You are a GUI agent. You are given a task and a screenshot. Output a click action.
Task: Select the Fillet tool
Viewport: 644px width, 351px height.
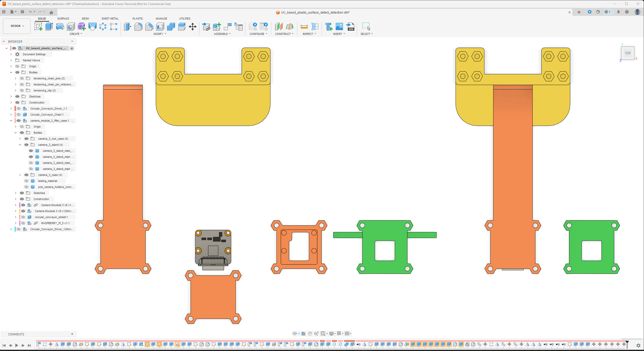[x=138, y=27]
